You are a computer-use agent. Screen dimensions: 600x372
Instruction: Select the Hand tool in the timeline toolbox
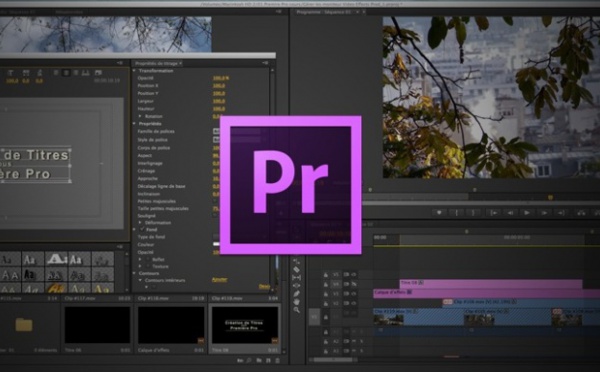coord(296,302)
